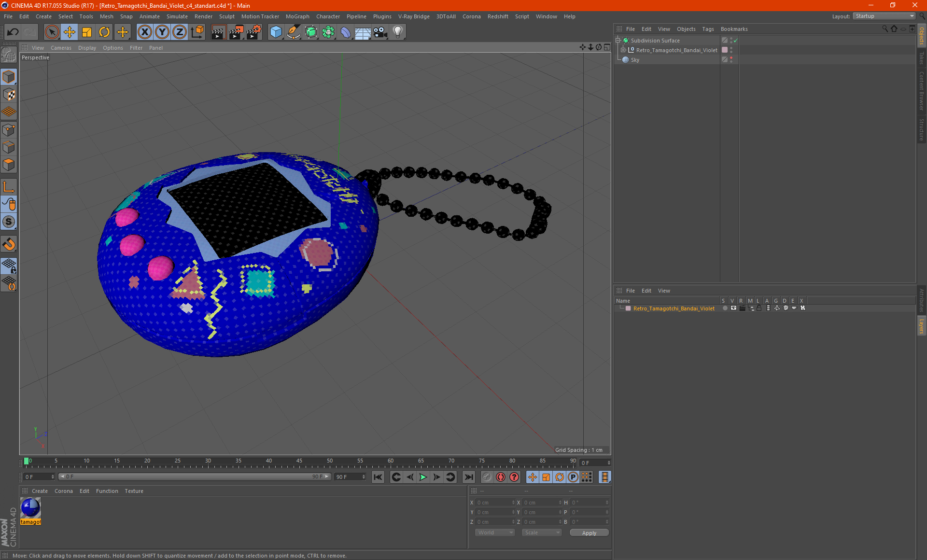The width and height of the screenshot is (927, 560).
Task: Expand Retro_Tamagotchi_Bandai_Violet object
Action: pos(623,50)
